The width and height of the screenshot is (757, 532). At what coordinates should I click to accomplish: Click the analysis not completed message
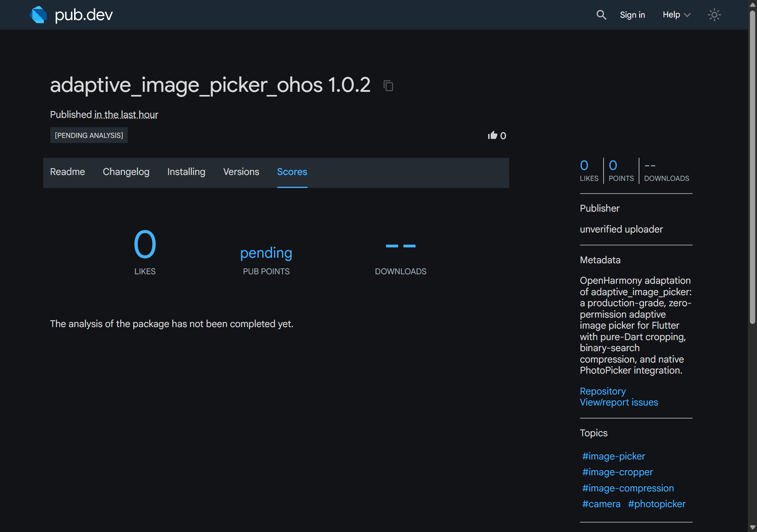(x=172, y=324)
